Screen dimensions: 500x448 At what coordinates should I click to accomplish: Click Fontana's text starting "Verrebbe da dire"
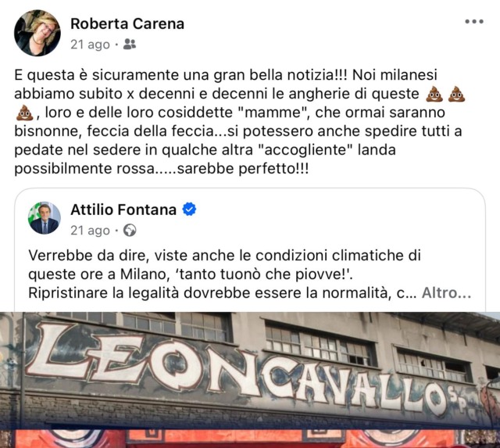click(x=249, y=274)
